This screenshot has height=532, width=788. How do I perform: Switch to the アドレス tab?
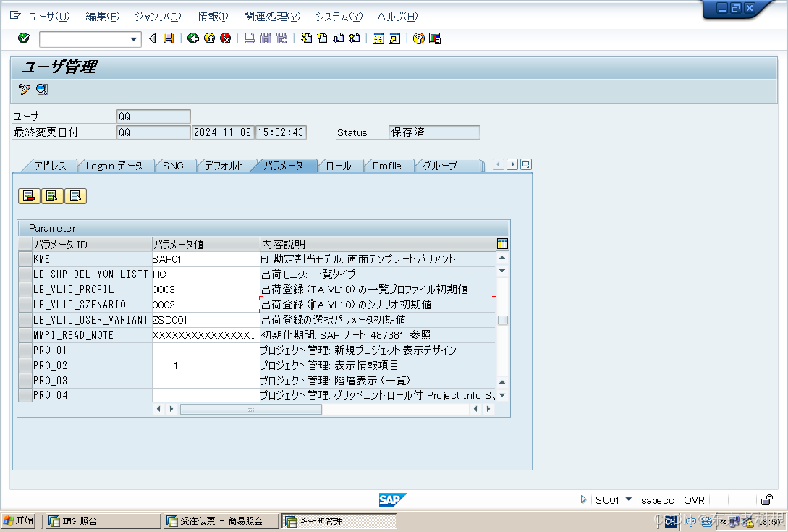pyautogui.click(x=50, y=166)
